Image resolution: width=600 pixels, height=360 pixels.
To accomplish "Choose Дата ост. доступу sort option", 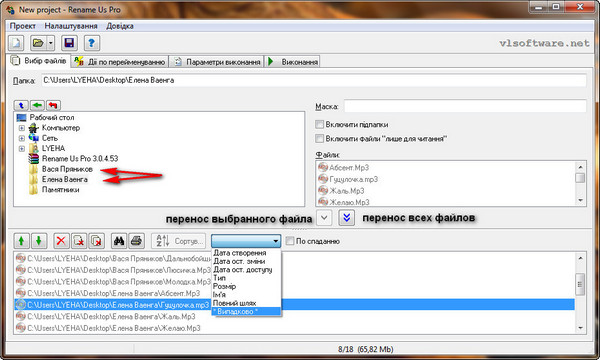I will click(x=246, y=270).
